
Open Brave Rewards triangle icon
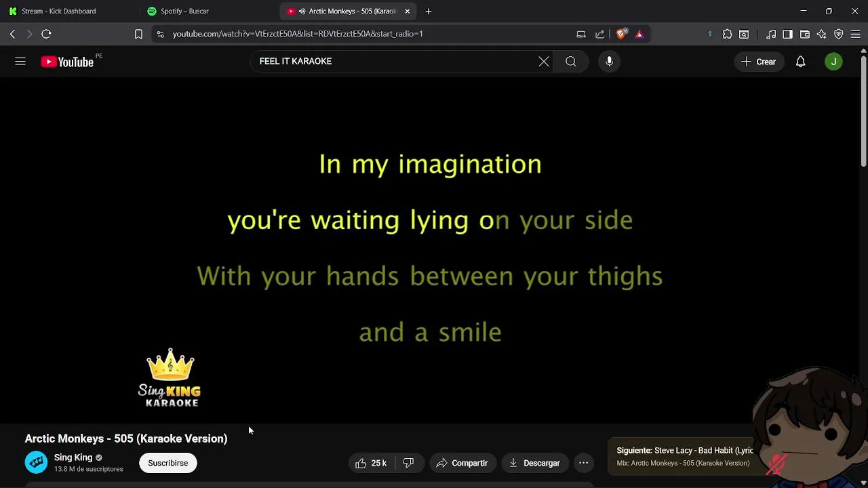[x=639, y=34]
